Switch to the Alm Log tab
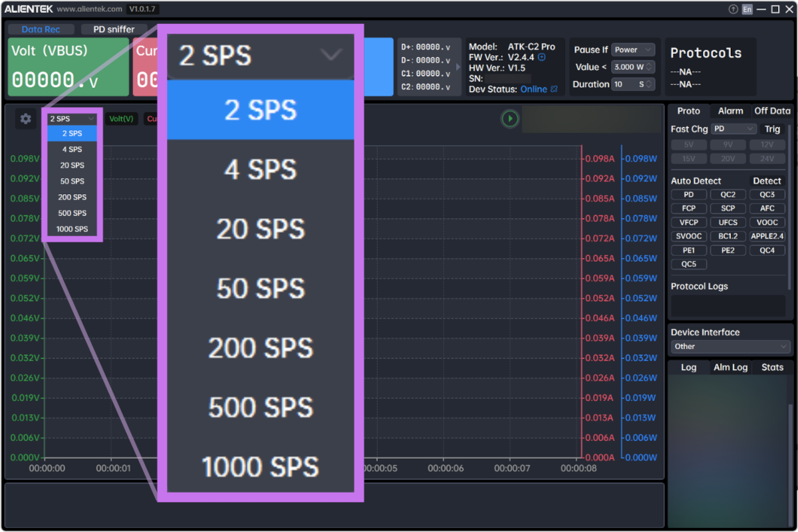 click(x=731, y=367)
